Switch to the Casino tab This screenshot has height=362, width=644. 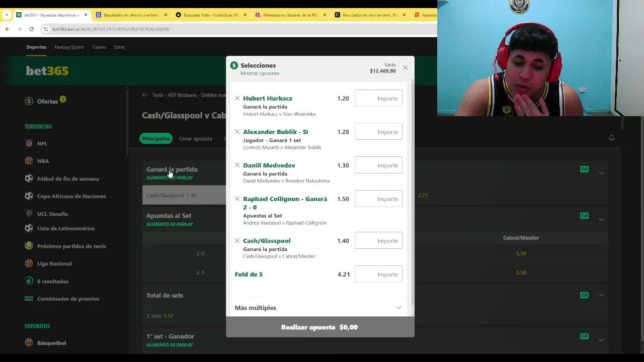tap(99, 47)
